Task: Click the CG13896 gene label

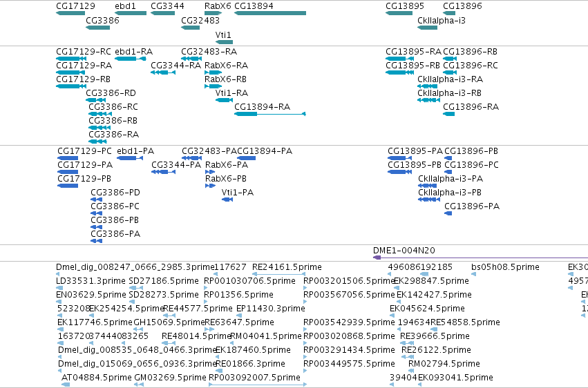Action: pyautogui.click(x=462, y=6)
